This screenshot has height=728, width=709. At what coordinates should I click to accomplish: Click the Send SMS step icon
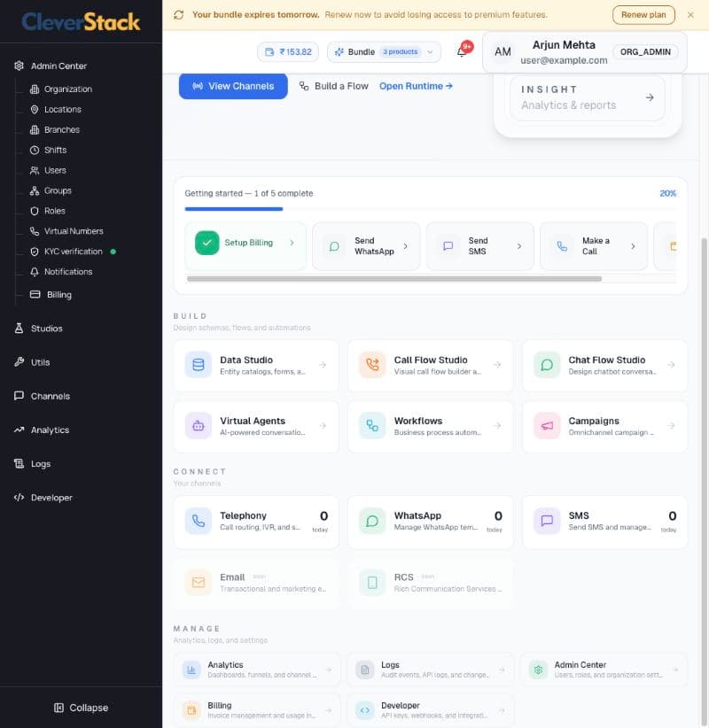[448, 246]
